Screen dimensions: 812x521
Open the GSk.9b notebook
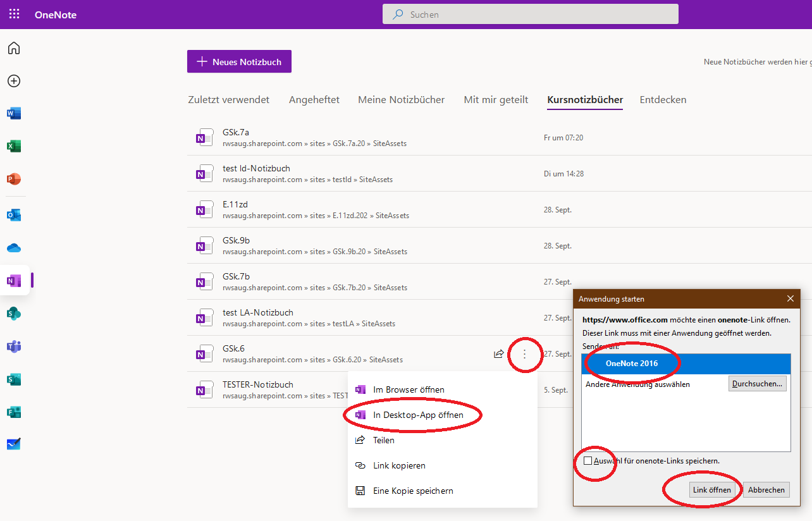tap(237, 240)
